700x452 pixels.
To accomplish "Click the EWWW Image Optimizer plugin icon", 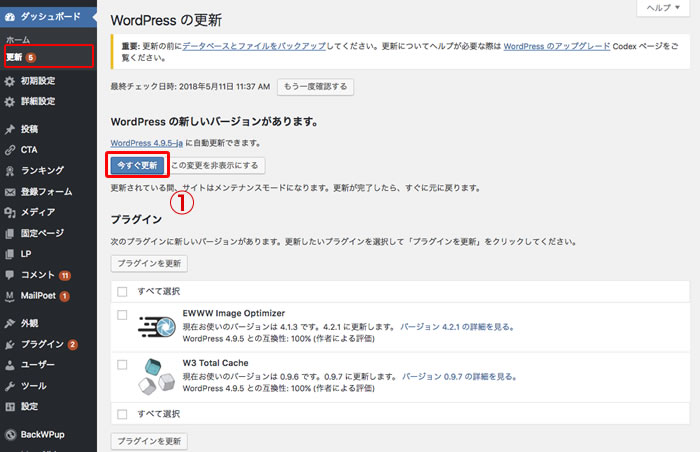I will [157, 328].
